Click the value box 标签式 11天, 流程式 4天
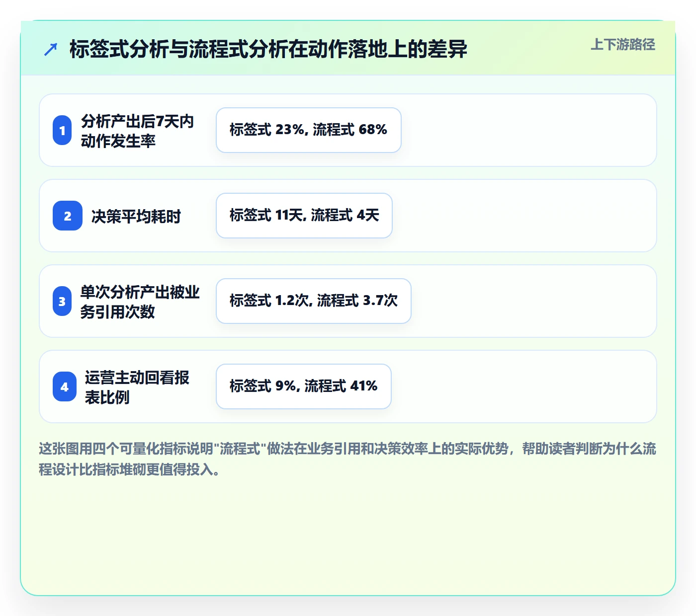 [x=304, y=216]
